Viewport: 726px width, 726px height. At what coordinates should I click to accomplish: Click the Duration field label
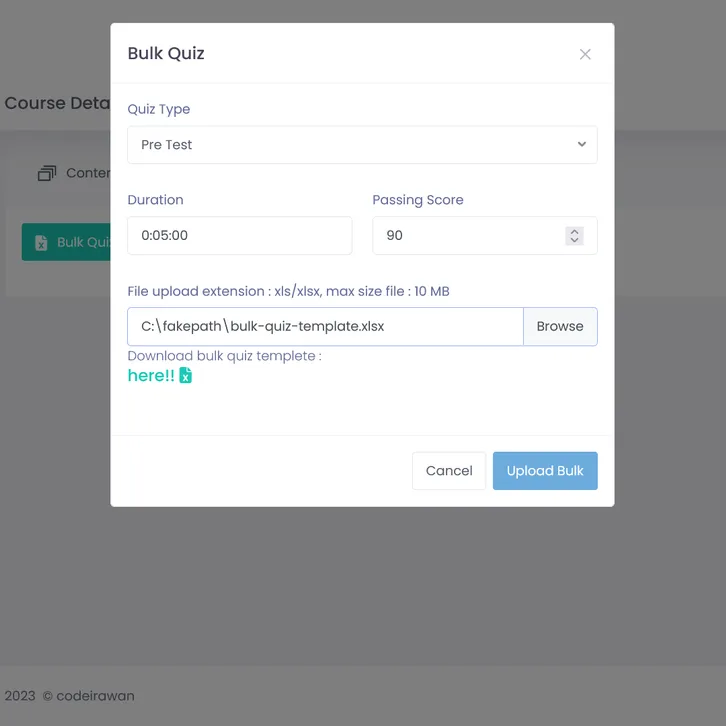pos(155,200)
